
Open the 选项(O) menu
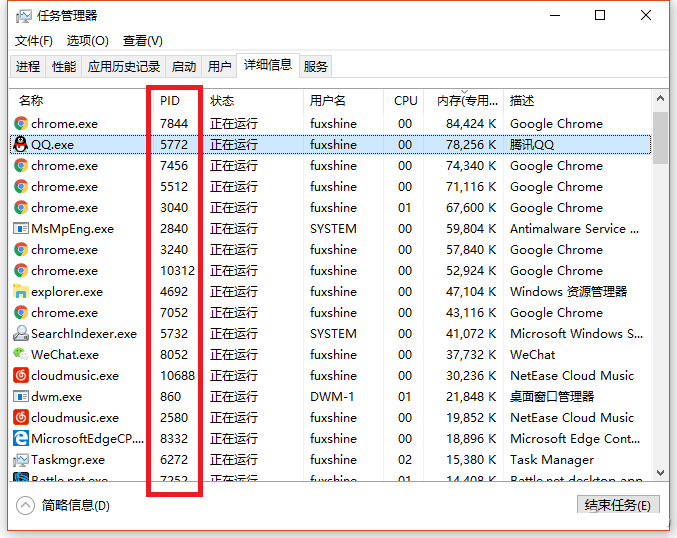point(88,41)
